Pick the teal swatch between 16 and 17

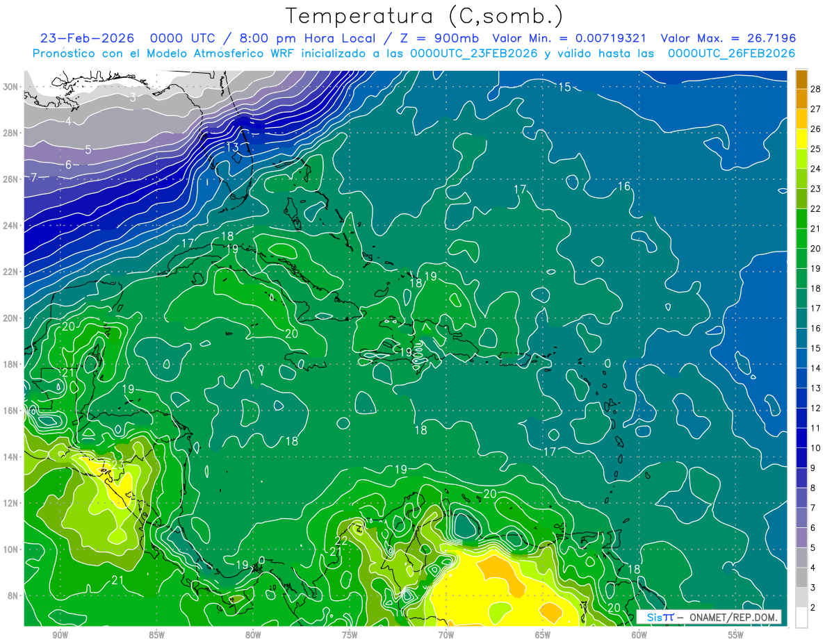[801, 318]
